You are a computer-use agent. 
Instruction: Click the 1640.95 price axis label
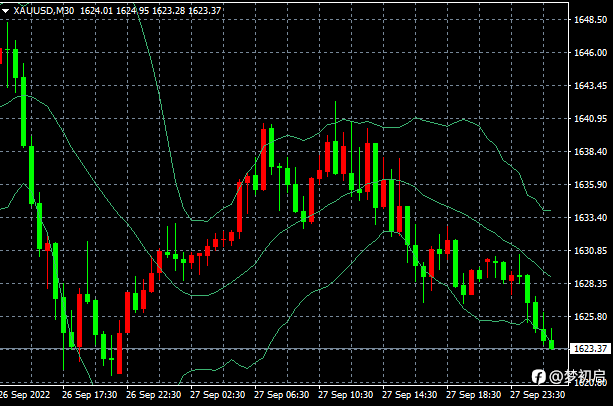590,118
